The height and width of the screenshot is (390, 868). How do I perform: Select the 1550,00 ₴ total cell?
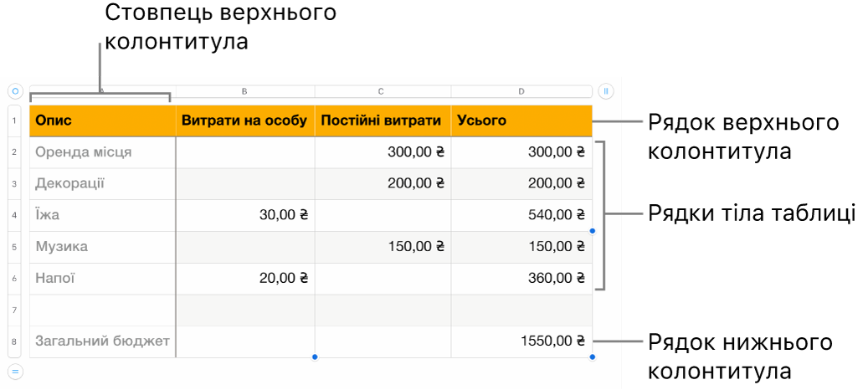click(x=521, y=341)
